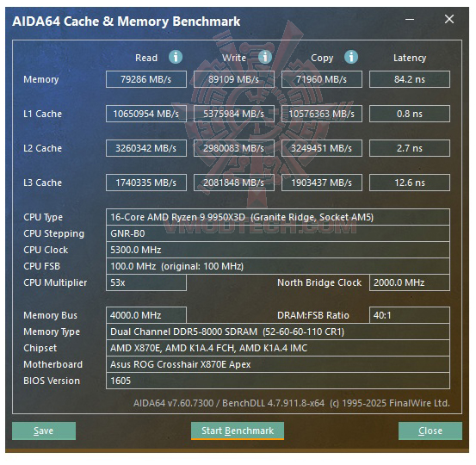This screenshot has width=476, height=465.
Task: Select Memory read value 79286 MB/s
Action: tap(146, 79)
